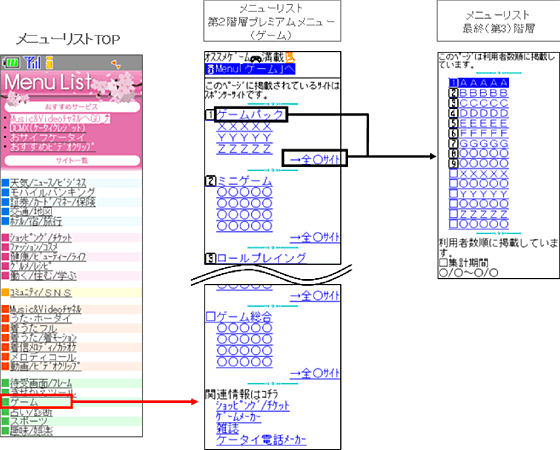560x450 pixels.
Task: Open the iMenu「ゲーム」へ highlighted link
Action: tap(251, 69)
